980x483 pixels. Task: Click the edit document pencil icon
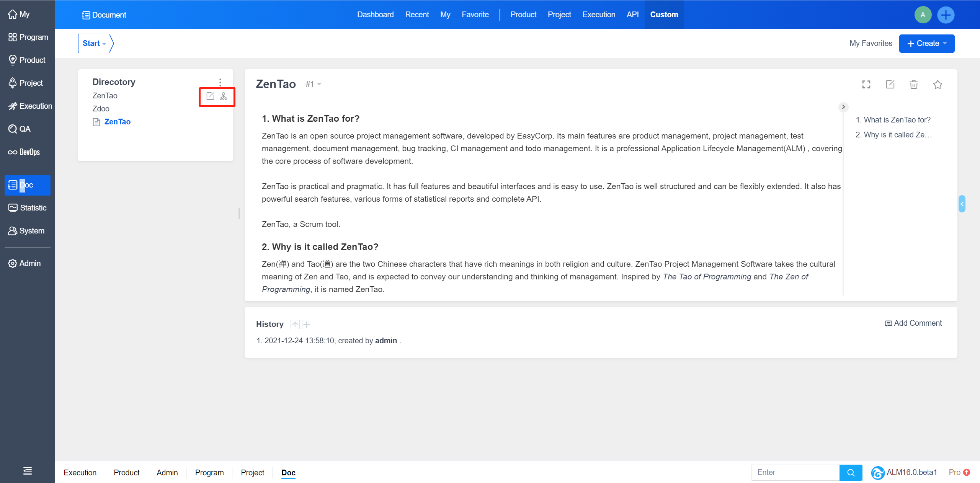click(x=890, y=84)
